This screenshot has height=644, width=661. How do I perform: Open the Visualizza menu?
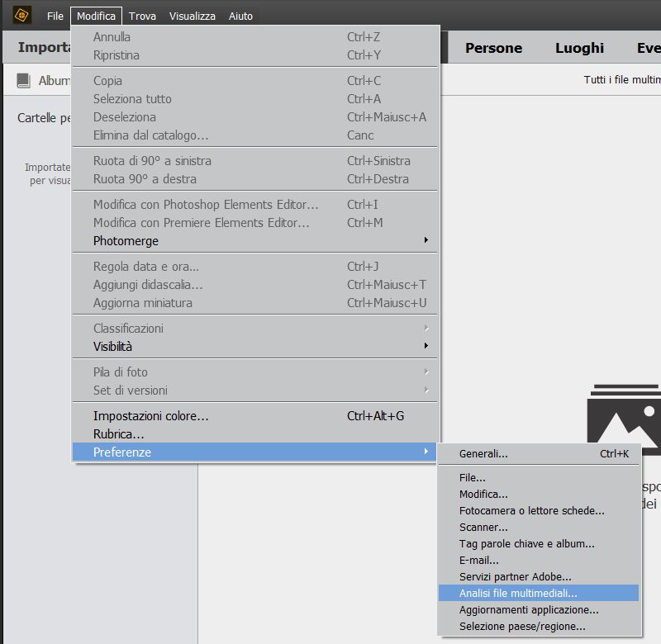point(193,16)
